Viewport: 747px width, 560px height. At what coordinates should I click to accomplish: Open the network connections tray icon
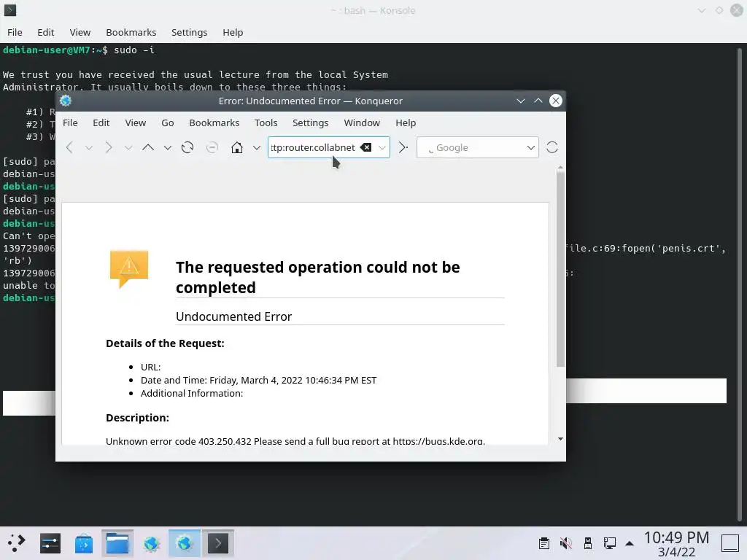pyautogui.click(x=610, y=542)
